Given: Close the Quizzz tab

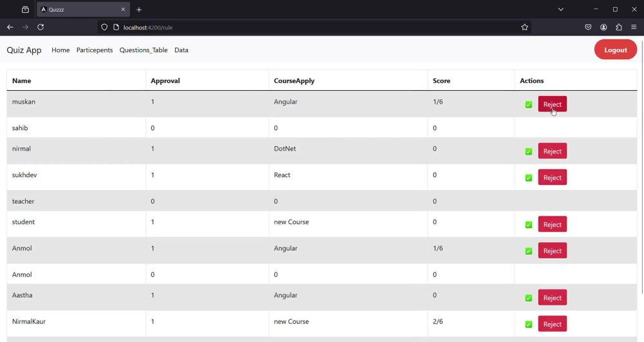Looking at the screenshot, I should [x=123, y=9].
